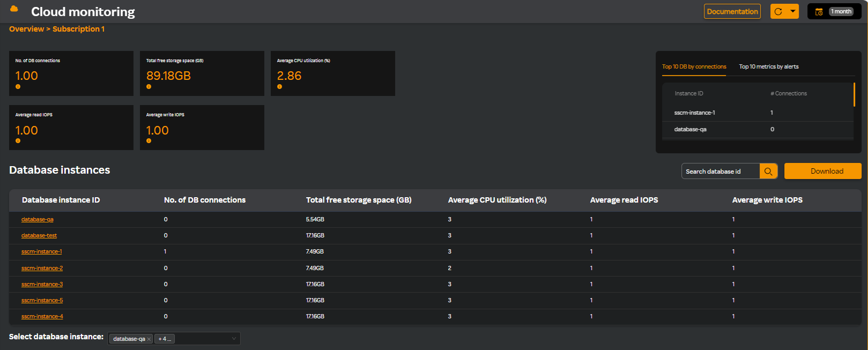Viewport: 868px width, 350px height.
Task: Open sscm-instance-1 link in table
Action: [42, 251]
